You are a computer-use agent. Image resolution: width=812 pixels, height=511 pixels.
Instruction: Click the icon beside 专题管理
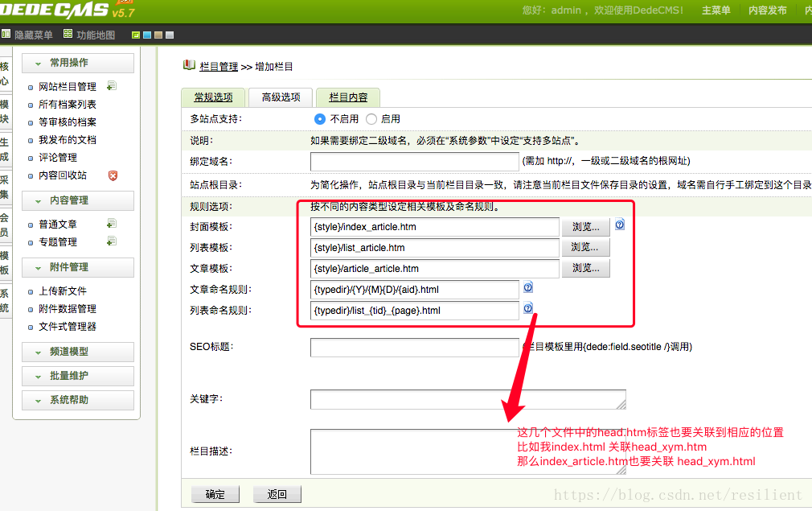[x=110, y=240]
